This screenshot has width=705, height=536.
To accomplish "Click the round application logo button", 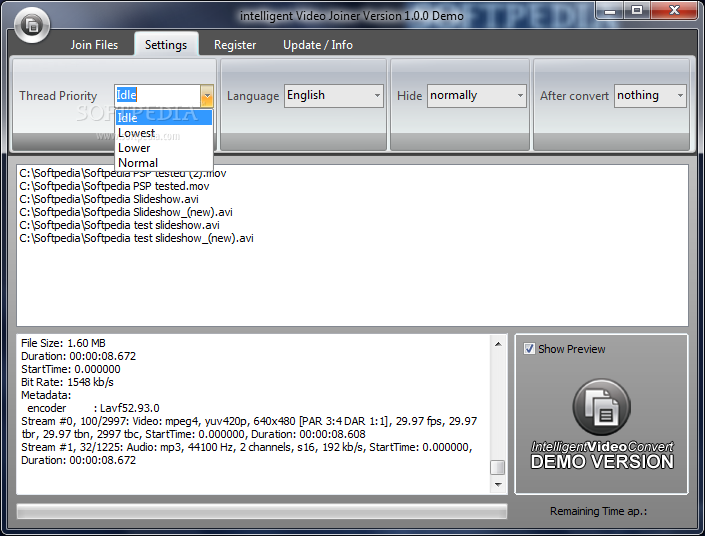I will point(32,26).
